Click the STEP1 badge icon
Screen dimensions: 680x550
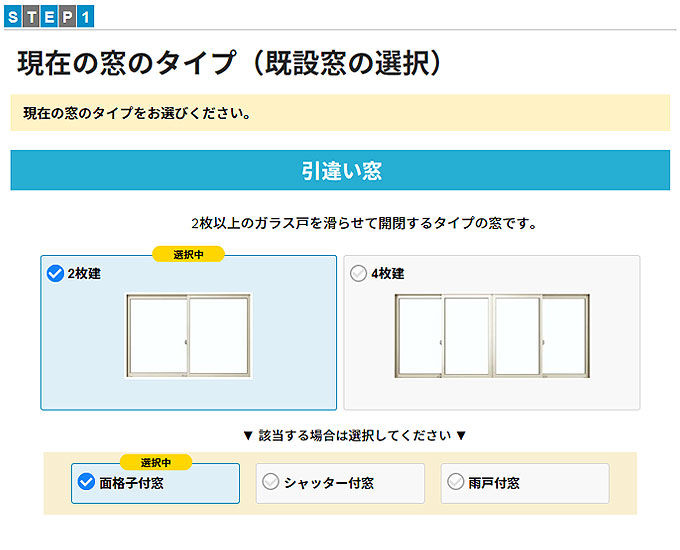coord(50,15)
